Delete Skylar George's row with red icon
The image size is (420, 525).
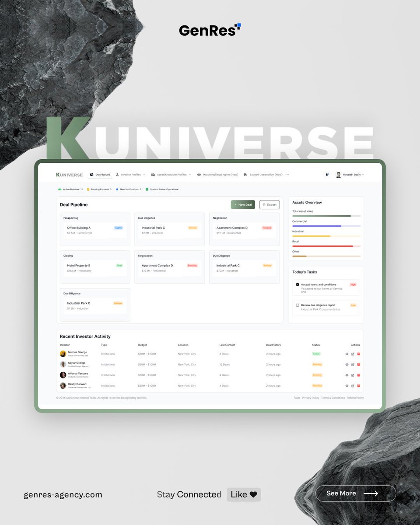point(359,364)
